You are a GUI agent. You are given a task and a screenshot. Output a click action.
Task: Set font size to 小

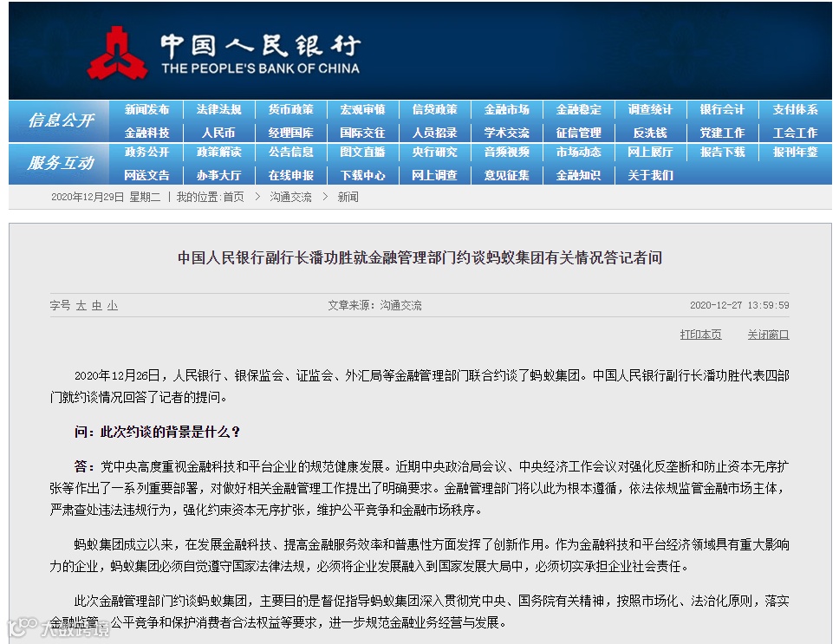click(x=113, y=305)
